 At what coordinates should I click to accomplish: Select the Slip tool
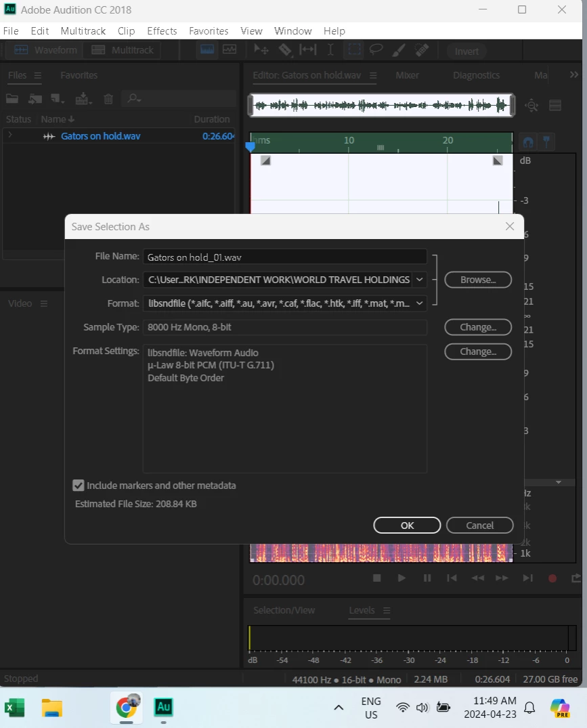click(x=307, y=49)
